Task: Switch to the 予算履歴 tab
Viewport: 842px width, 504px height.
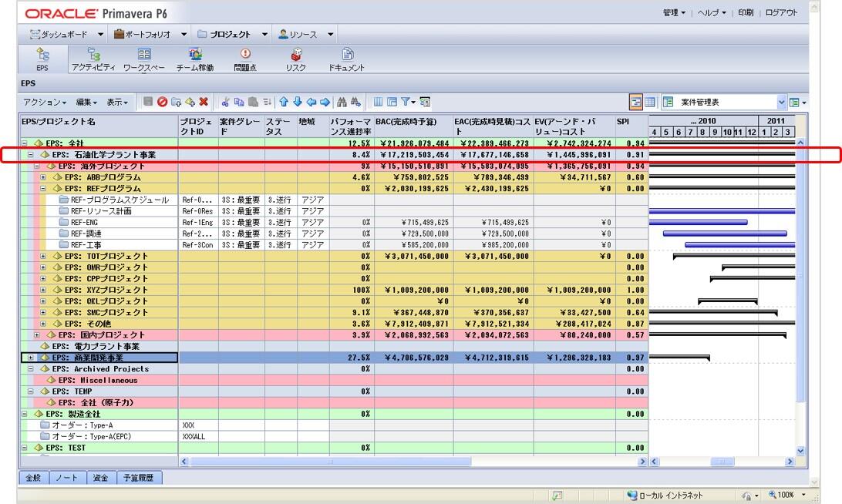Action: 139,478
